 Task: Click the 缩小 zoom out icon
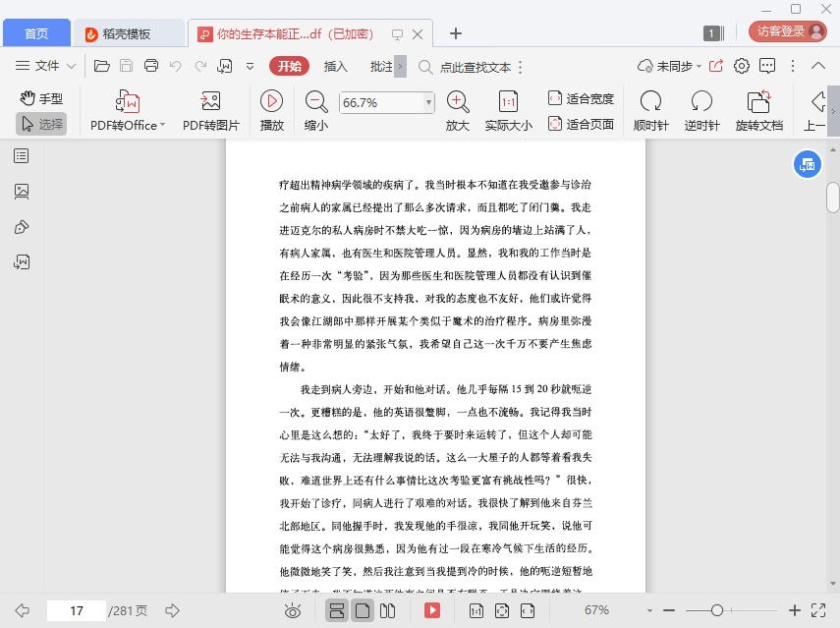[x=316, y=101]
